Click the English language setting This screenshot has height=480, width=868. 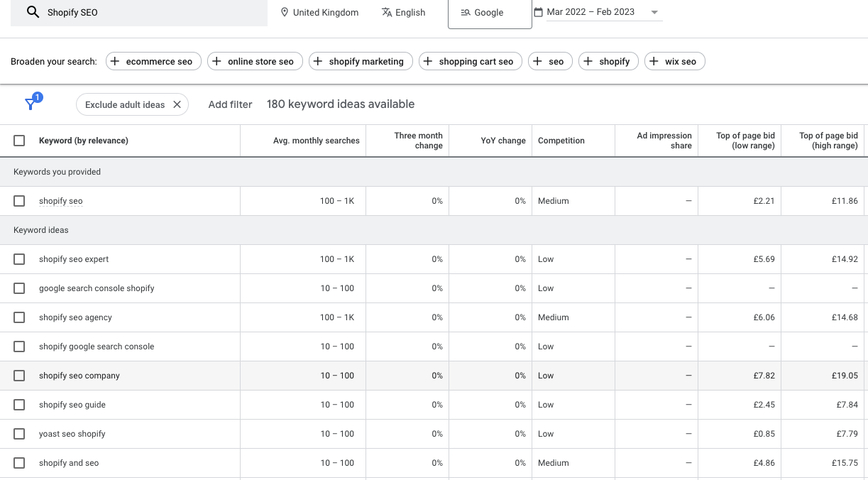403,12
